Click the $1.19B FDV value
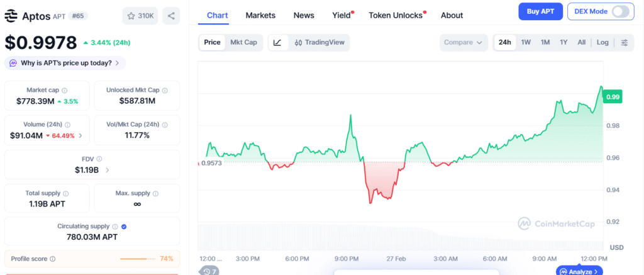This screenshot has height=275, width=644. point(87,170)
